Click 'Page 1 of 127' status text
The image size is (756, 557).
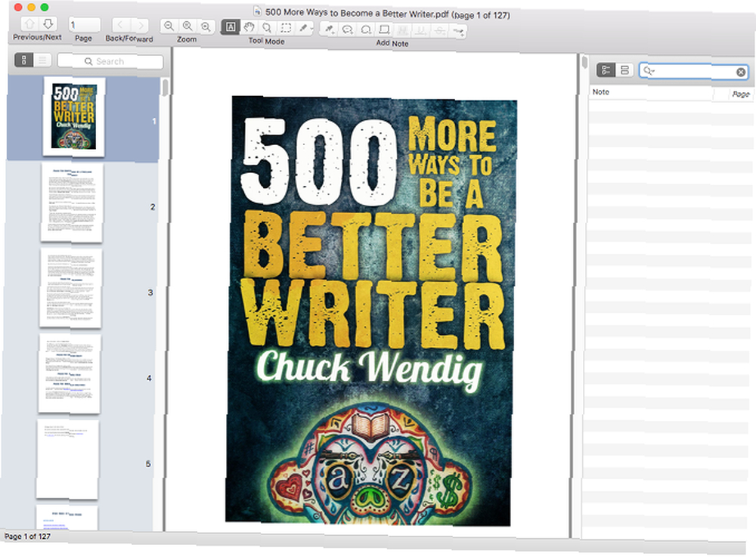click(27, 537)
